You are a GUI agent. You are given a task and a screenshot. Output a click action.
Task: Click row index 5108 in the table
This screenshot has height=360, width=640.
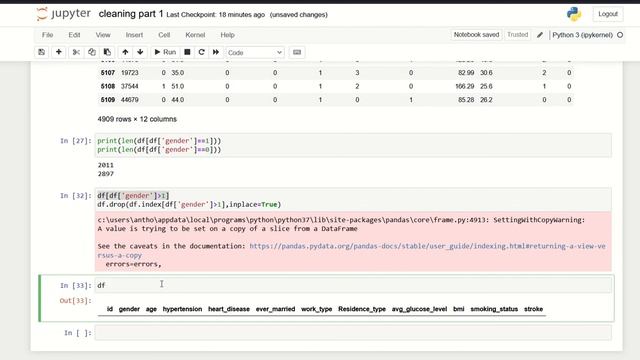[x=107, y=86]
